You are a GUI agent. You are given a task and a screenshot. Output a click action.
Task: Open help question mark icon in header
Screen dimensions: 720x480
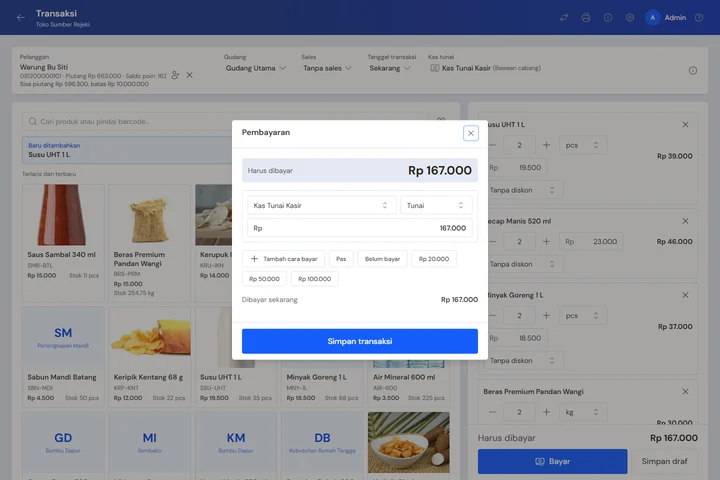[x=699, y=17]
